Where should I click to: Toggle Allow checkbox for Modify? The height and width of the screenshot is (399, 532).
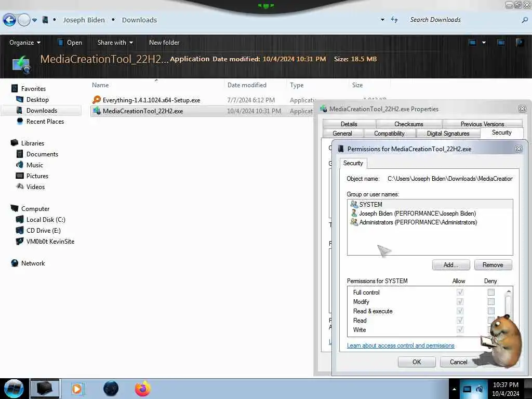point(460,302)
